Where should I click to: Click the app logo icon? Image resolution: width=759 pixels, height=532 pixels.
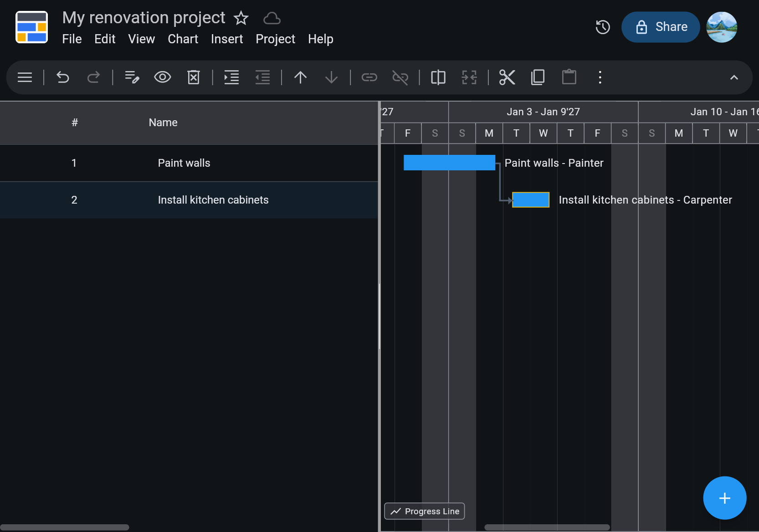click(x=31, y=27)
